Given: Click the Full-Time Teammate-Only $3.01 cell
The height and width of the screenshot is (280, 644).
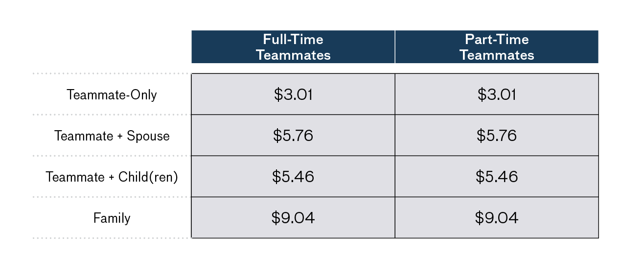Looking at the screenshot, I should 293,94.
